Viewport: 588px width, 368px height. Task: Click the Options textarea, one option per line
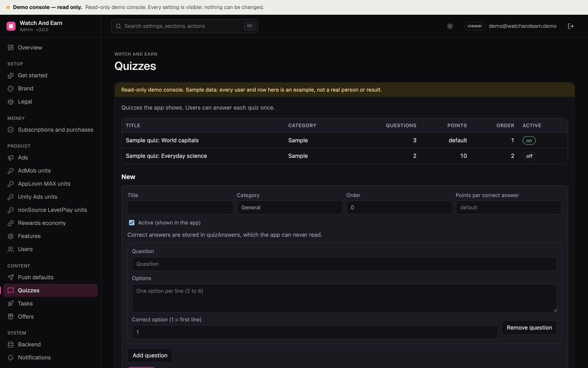click(x=345, y=298)
